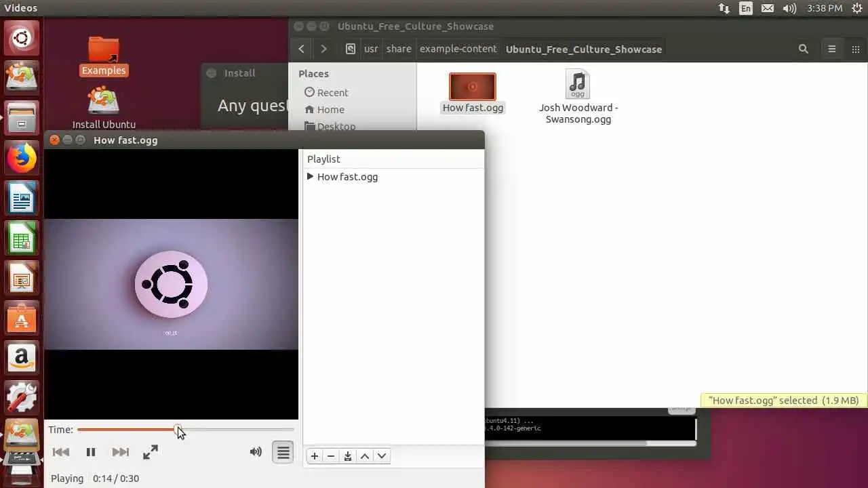868x488 pixels.
Task: Click the Install window title
Action: coord(240,73)
